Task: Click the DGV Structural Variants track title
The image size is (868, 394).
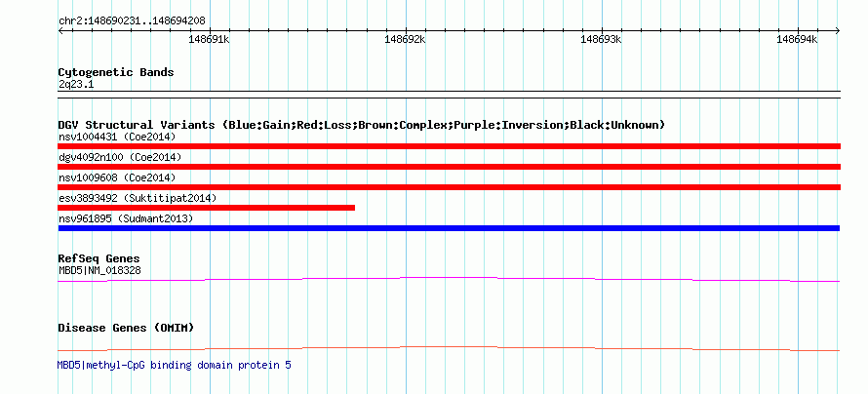Action: click(x=362, y=125)
